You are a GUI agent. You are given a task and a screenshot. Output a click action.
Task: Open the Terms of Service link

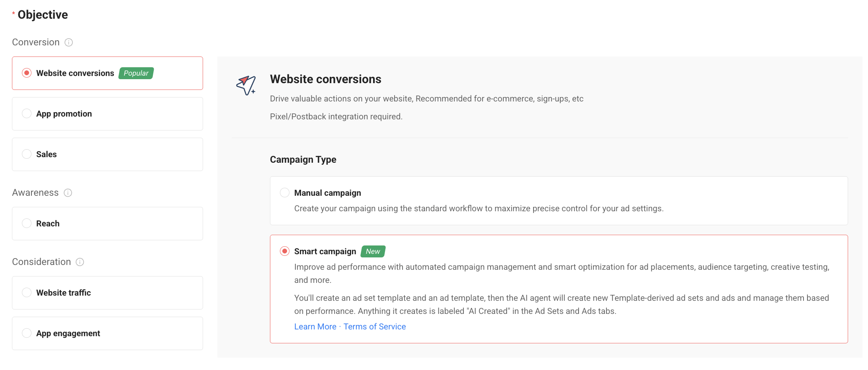click(375, 327)
